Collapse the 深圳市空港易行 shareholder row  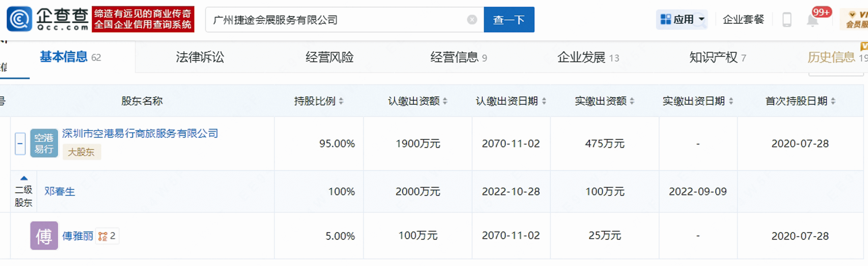[x=20, y=144]
